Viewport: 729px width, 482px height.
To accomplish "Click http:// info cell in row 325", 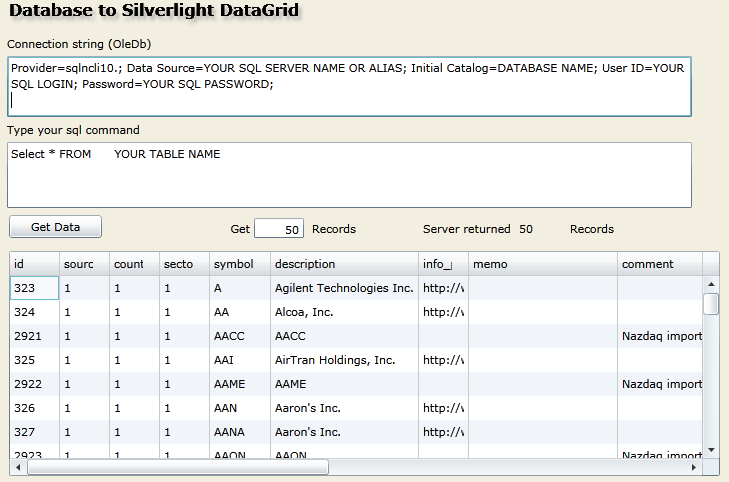I will click(x=443, y=360).
